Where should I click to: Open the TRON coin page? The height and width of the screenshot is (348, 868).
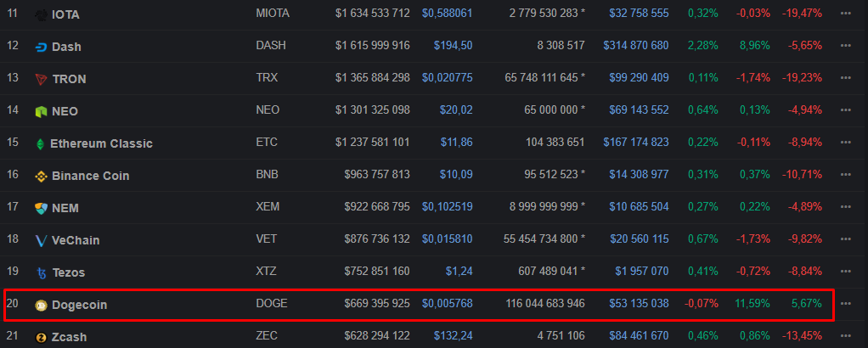coord(69,79)
